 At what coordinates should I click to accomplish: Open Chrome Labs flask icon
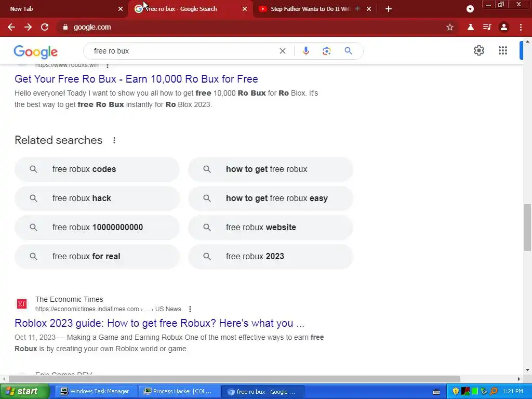[x=471, y=27]
